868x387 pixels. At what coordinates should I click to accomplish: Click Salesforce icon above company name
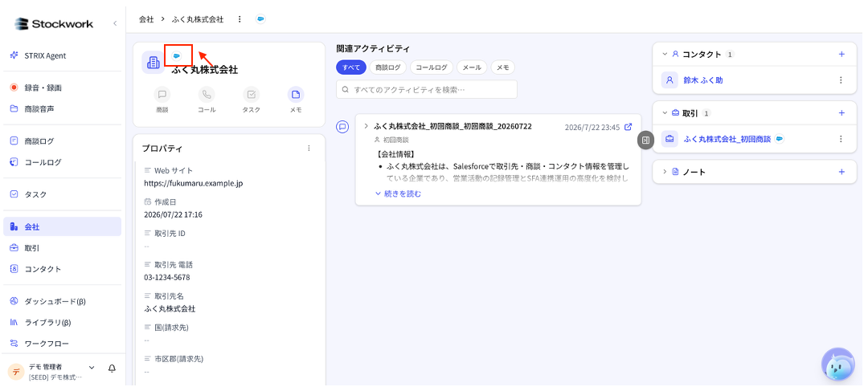click(177, 56)
